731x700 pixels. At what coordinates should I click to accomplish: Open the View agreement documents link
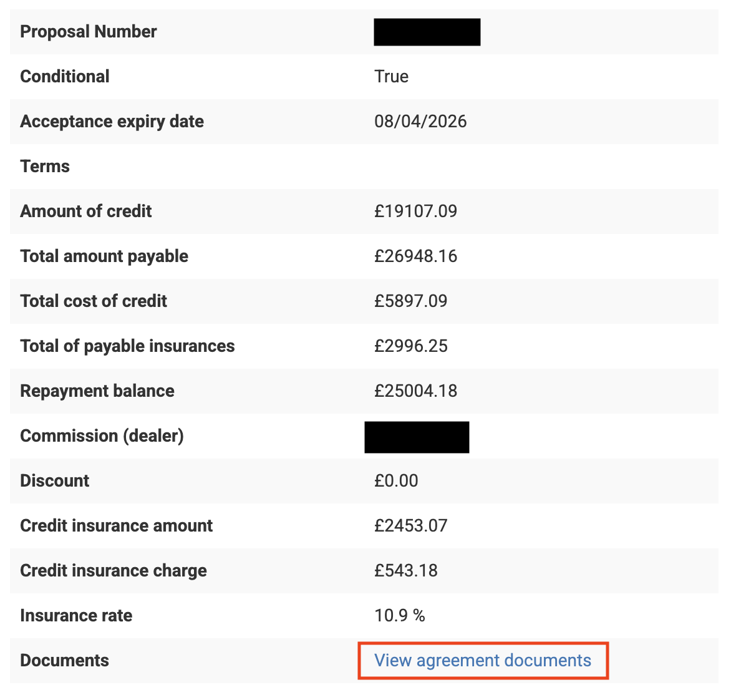(482, 660)
